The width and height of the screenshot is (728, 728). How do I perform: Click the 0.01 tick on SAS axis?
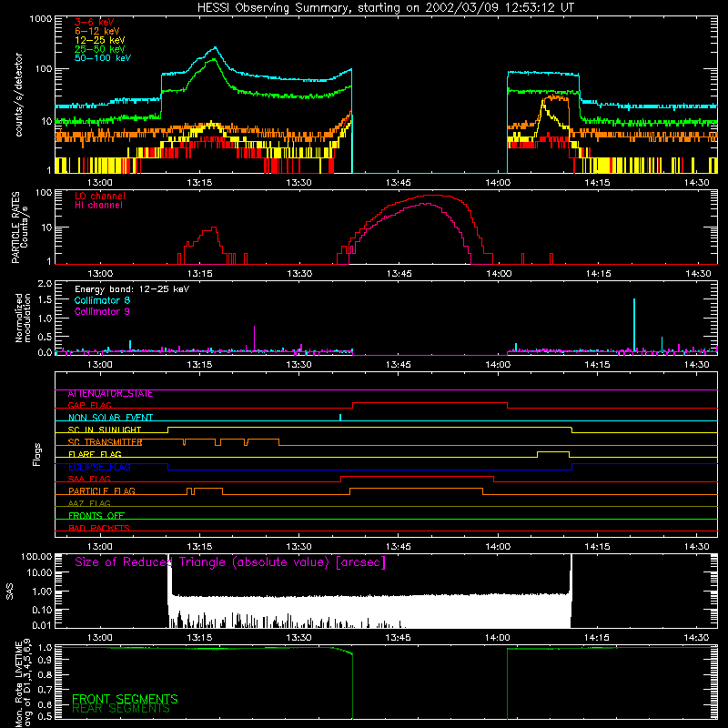click(42, 625)
